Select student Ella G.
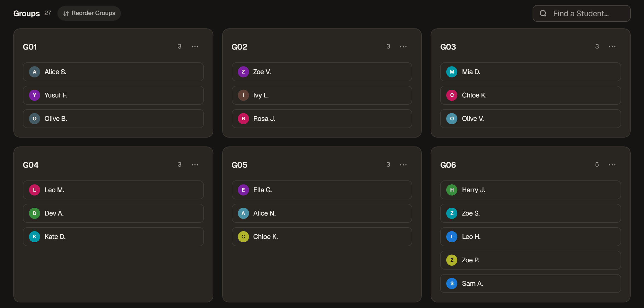The height and width of the screenshot is (308, 644). pos(322,190)
